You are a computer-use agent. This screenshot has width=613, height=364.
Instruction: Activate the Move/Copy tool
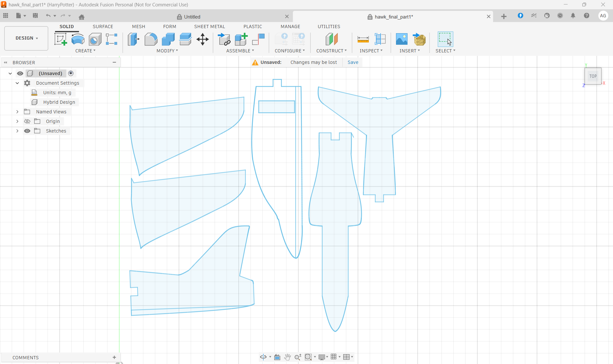point(203,39)
